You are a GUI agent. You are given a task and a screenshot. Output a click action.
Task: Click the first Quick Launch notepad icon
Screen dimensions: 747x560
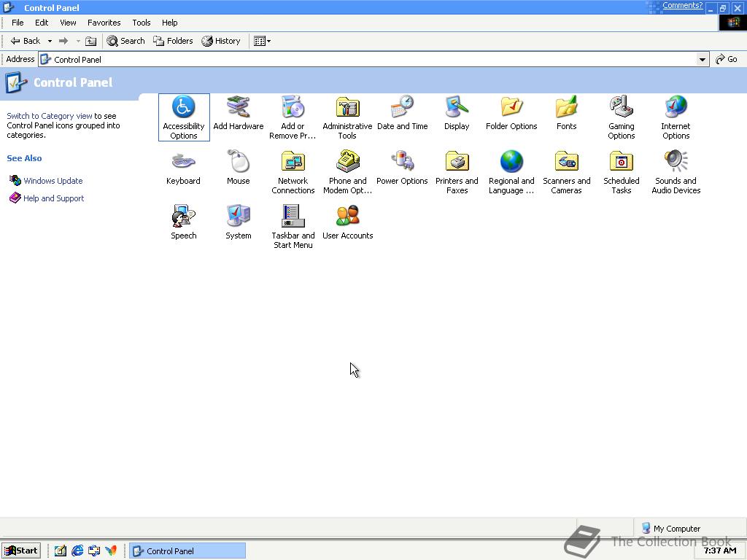tap(60, 551)
